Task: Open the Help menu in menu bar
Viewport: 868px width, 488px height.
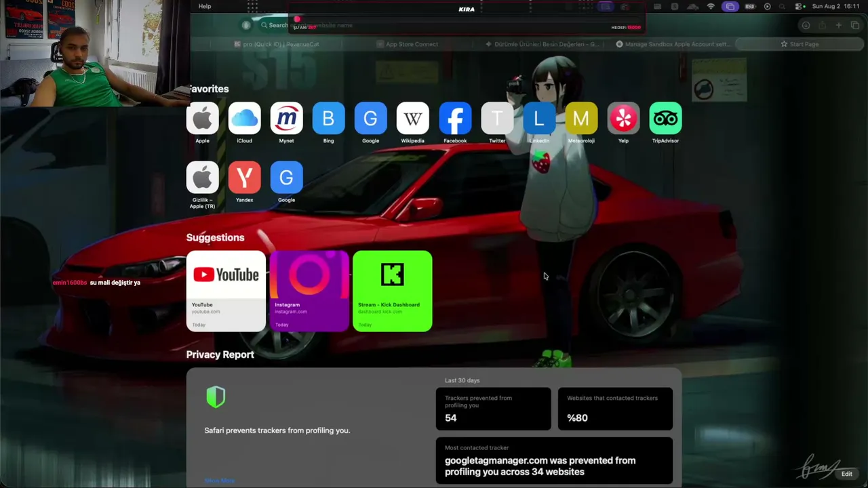Action: (205, 6)
